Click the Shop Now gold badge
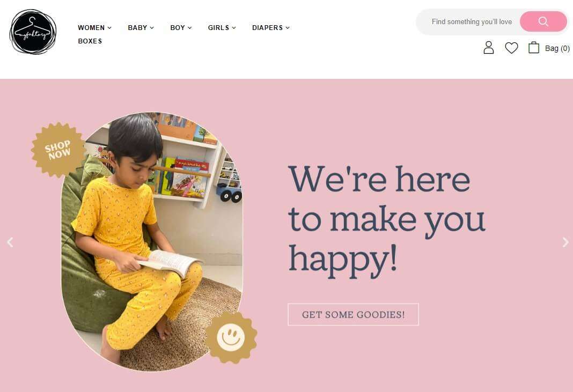573x392 pixels. (x=58, y=150)
